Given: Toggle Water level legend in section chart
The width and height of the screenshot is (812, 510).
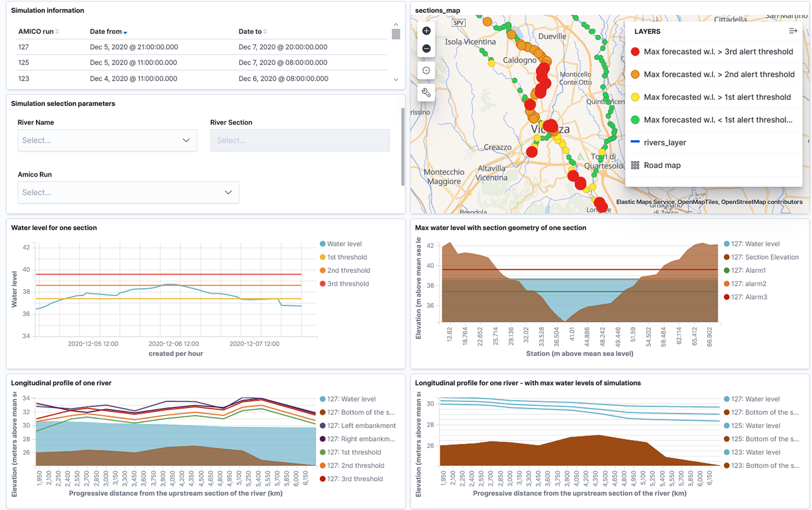Looking at the screenshot, I should click(341, 244).
